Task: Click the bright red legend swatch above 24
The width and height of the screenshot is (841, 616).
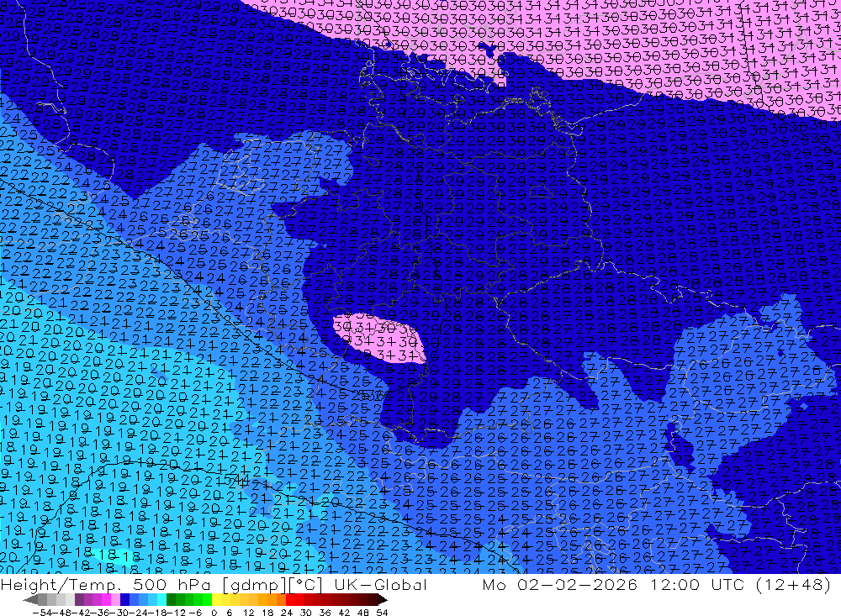Action: 290,600
